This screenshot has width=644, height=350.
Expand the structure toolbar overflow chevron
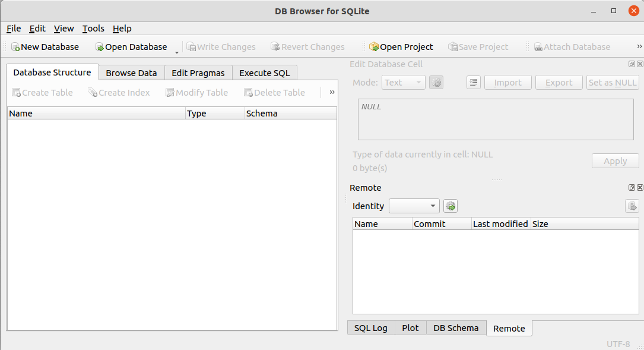coord(332,92)
